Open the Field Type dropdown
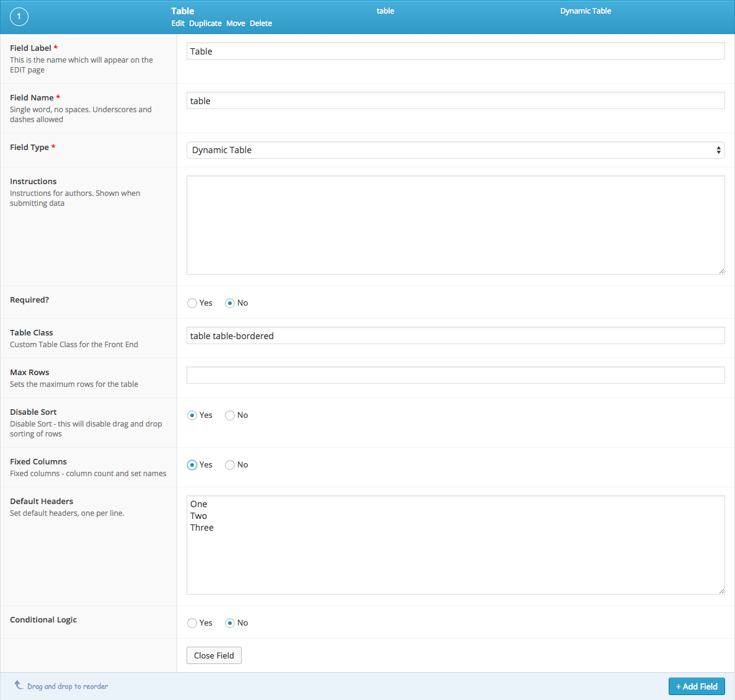Screen dimensions: 735x700 (x=455, y=150)
